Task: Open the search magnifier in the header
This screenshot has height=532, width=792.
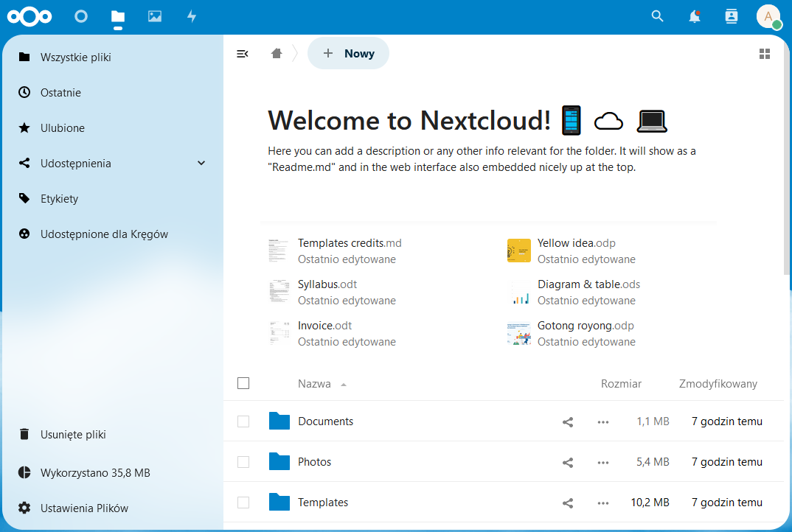Action: pyautogui.click(x=657, y=16)
